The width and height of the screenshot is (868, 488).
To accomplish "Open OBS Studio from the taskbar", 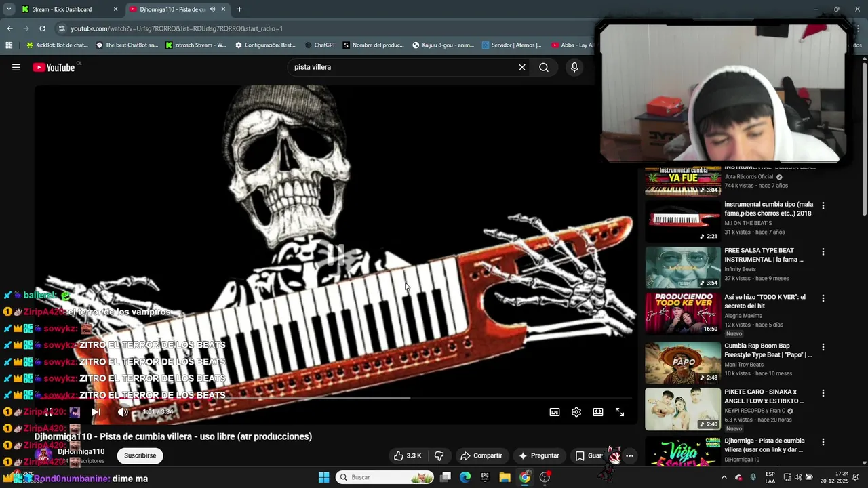I will tap(545, 477).
